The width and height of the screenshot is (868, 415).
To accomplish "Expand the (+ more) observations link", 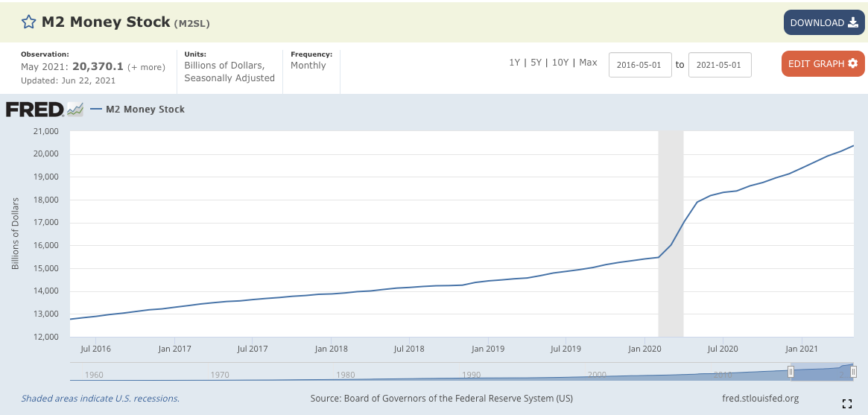I will click(146, 67).
